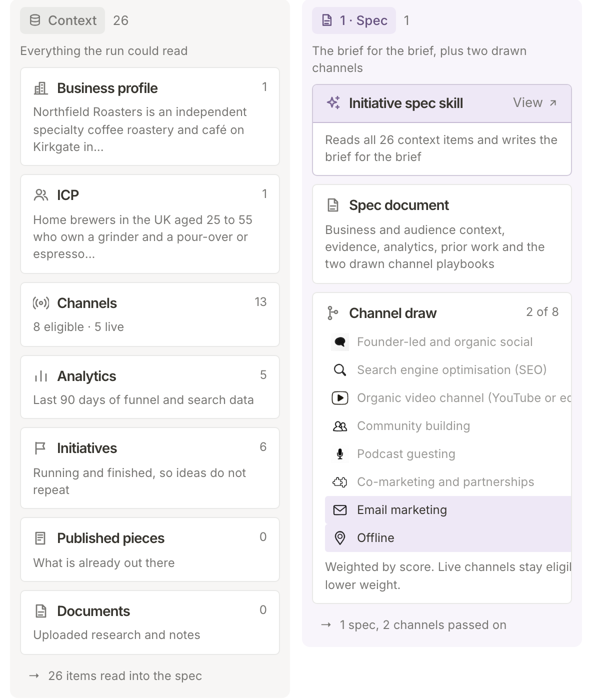Open the Published pieces card
Viewport: 592px width, 700px height.
point(150,549)
